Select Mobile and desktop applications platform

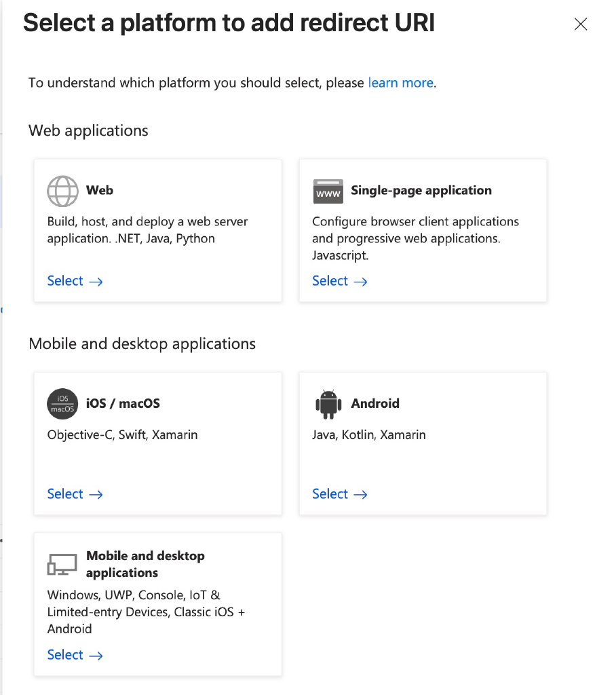coord(75,655)
